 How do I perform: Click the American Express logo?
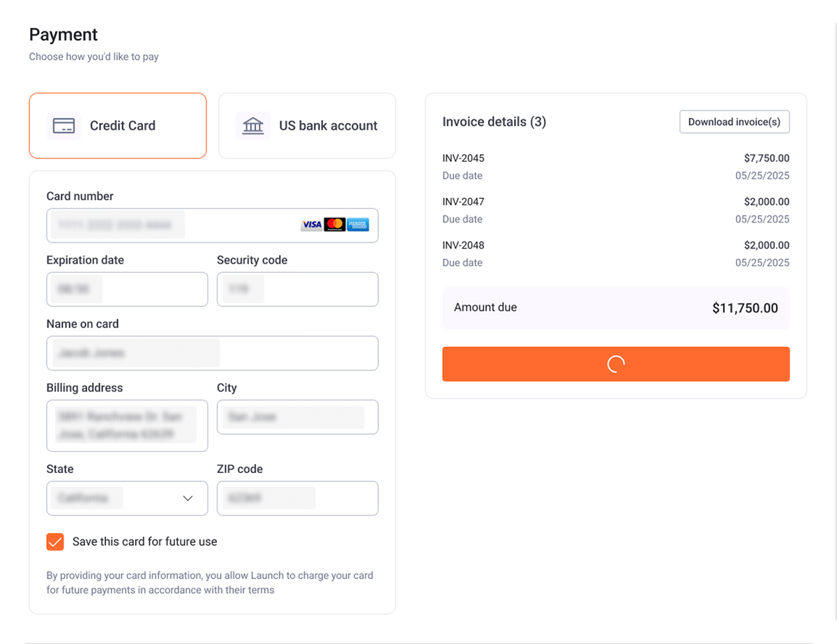(358, 225)
